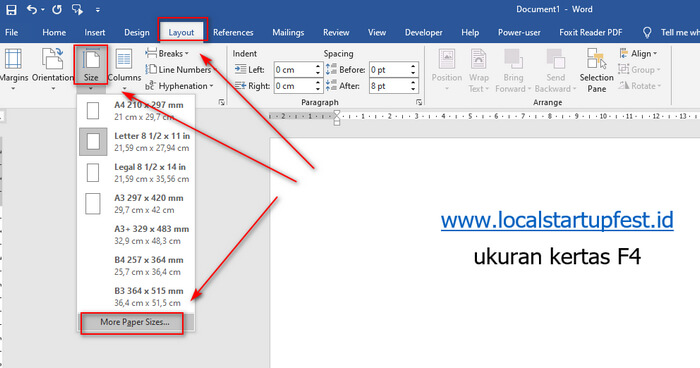
Task: Choose A4 210 x 297 mm paper size
Action: click(136, 111)
